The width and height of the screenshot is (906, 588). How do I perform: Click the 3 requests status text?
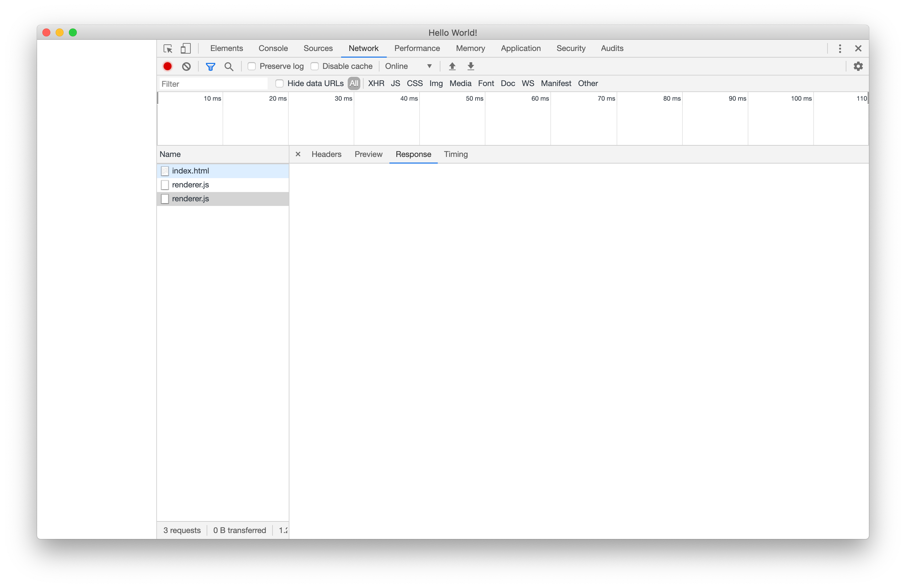[x=182, y=530]
